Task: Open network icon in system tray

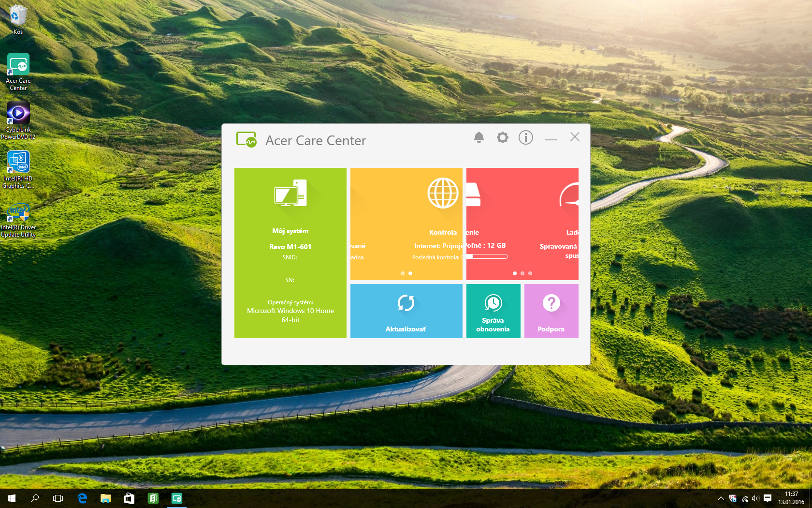Action: [745, 498]
